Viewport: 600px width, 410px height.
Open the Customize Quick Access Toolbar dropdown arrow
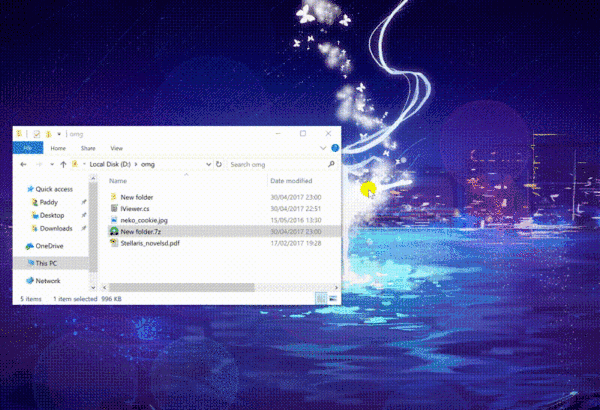[59, 134]
